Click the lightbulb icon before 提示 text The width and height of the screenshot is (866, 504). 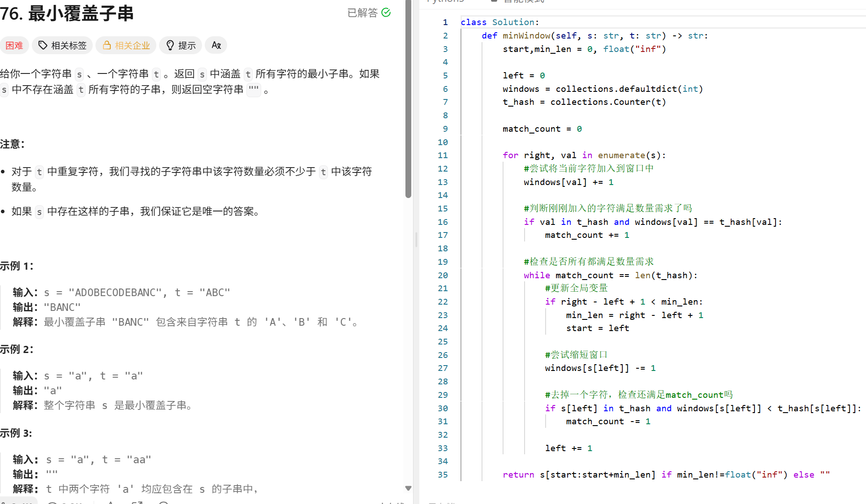tap(170, 45)
